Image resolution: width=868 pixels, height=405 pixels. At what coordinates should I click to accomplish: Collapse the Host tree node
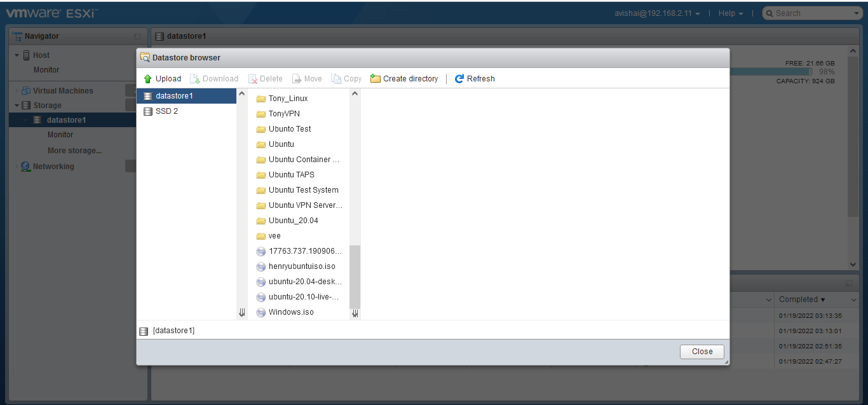(17, 55)
